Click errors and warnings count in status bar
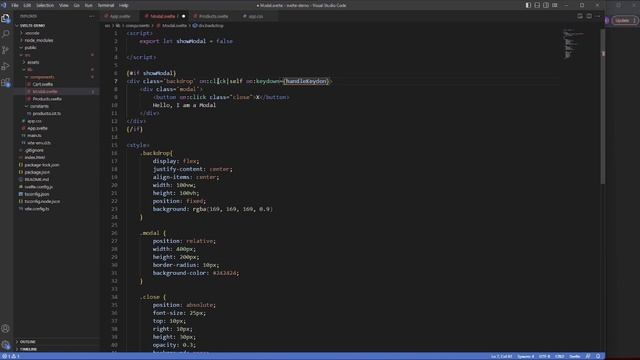The image size is (640, 360). coord(11,356)
